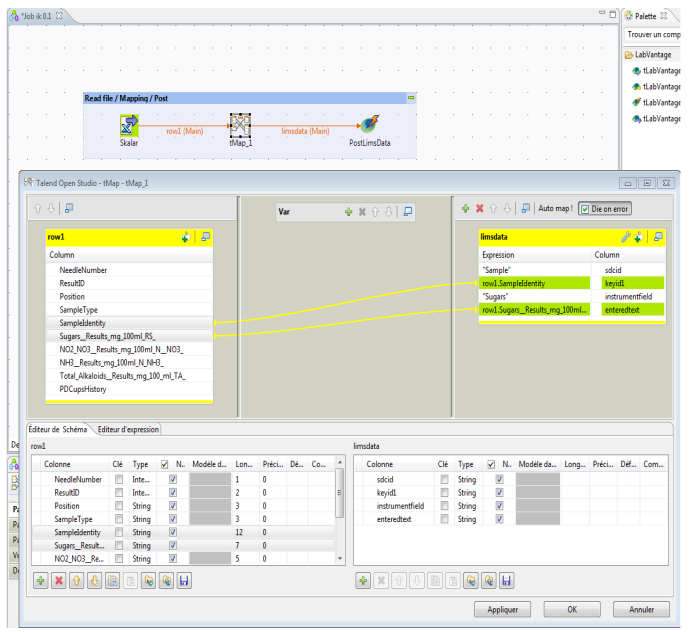This screenshot has width=690, height=632.
Task: Open limsdata table settings wrench icon
Action: pyautogui.click(x=625, y=237)
